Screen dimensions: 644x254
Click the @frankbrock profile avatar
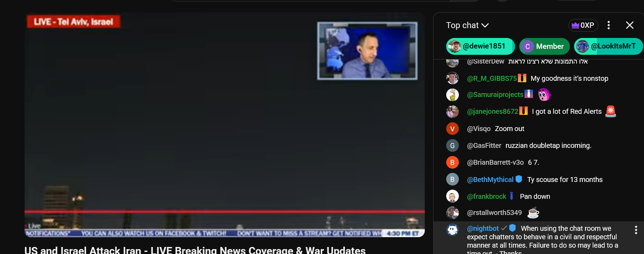pos(453,196)
